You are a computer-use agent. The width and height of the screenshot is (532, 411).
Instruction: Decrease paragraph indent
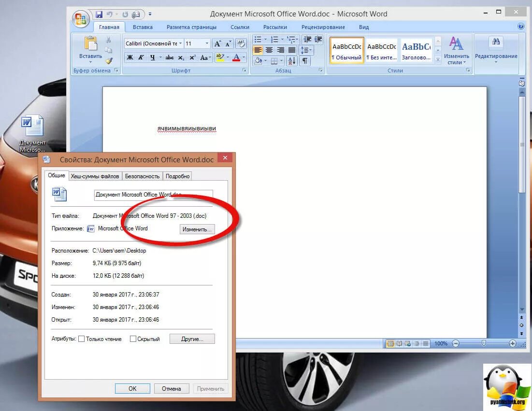pyautogui.click(x=307, y=40)
